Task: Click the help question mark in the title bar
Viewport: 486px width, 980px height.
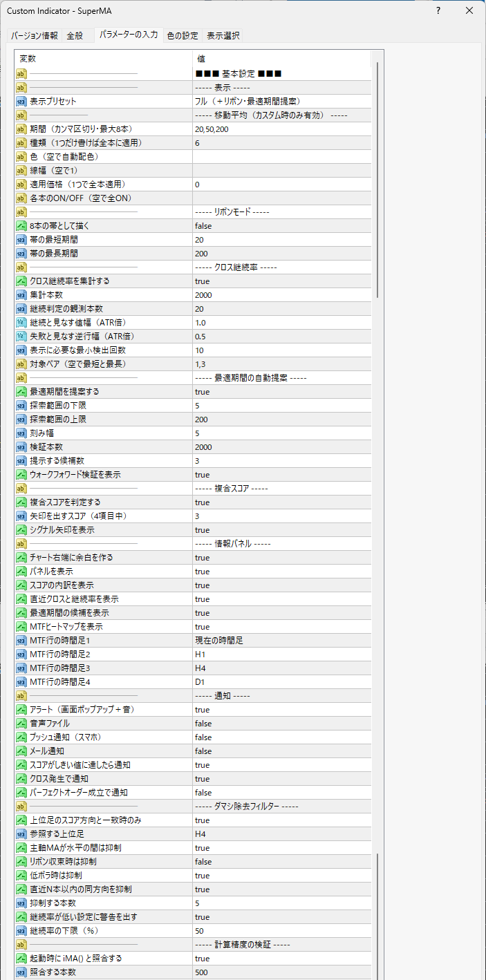Action: click(438, 11)
